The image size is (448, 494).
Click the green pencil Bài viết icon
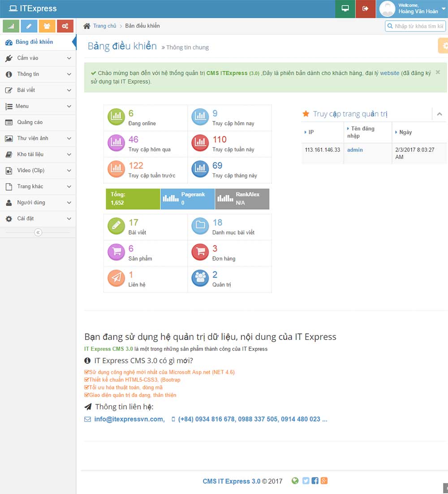coord(116,226)
